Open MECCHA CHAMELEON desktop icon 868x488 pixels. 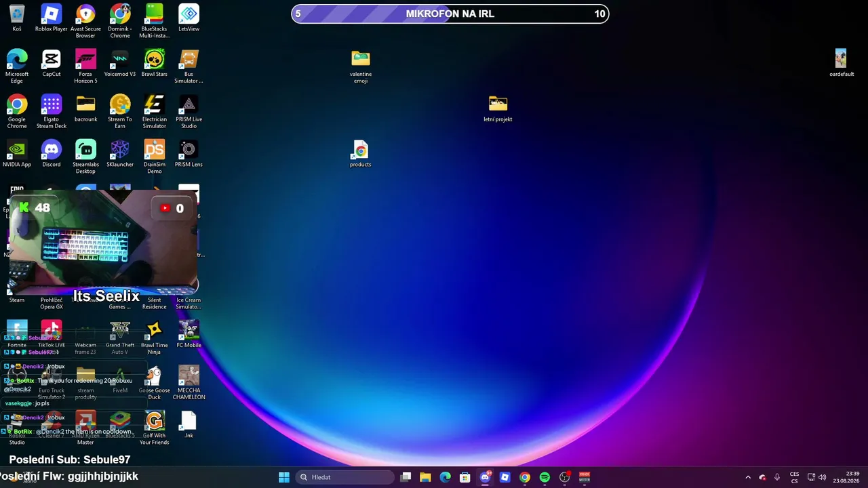coord(189,383)
